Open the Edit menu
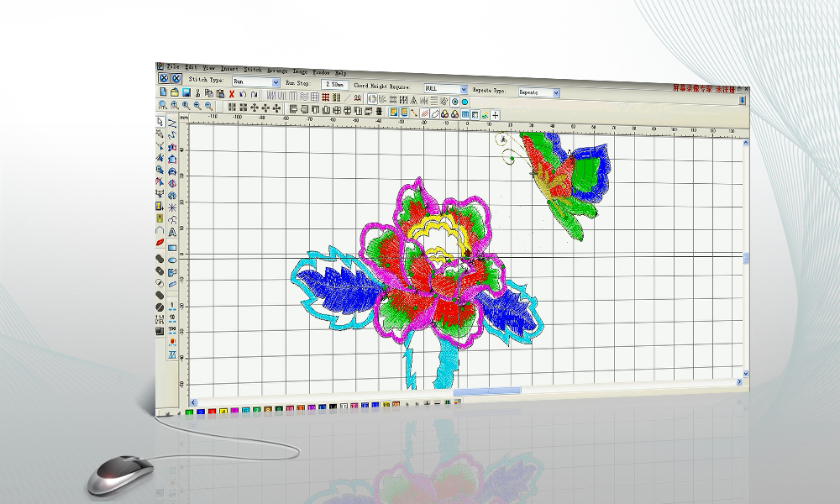The image size is (840, 504). tap(191, 67)
